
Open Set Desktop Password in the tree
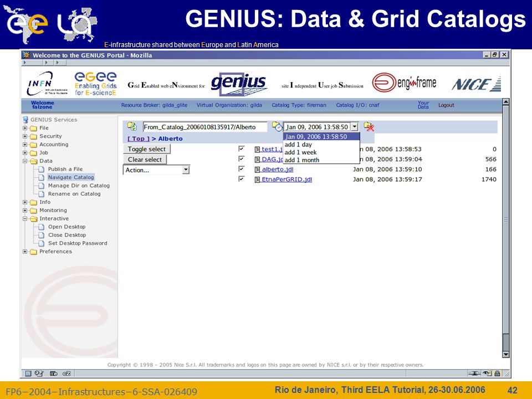[x=78, y=243]
